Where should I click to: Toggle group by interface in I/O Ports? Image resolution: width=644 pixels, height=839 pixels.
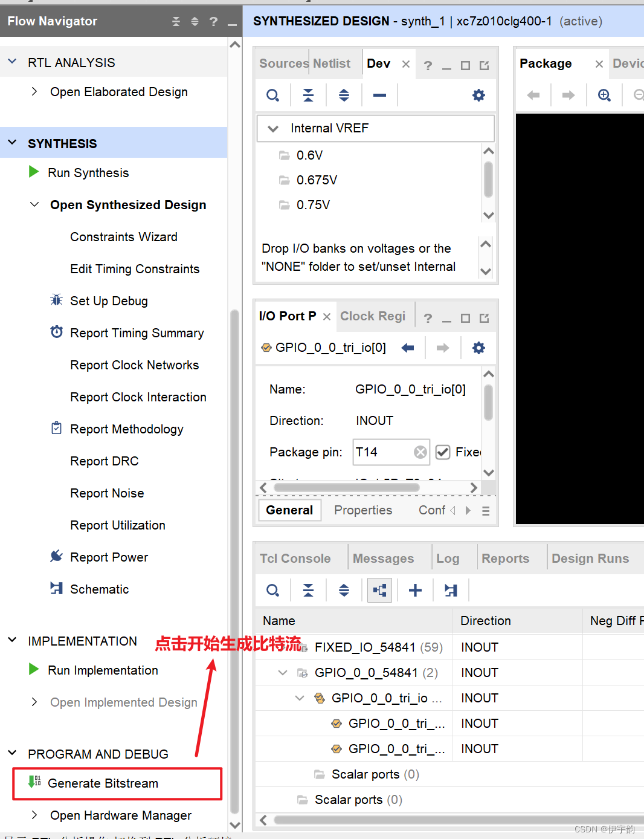click(x=379, y=591)
